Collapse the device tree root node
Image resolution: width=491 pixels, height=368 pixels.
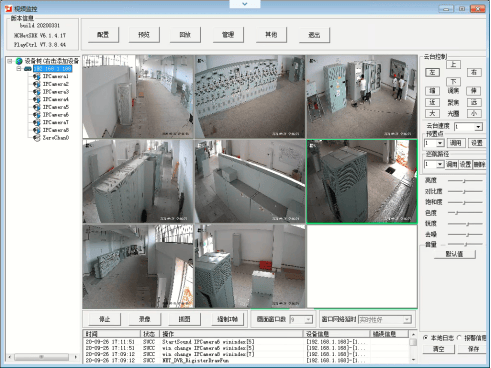click(x=10, y=61)
